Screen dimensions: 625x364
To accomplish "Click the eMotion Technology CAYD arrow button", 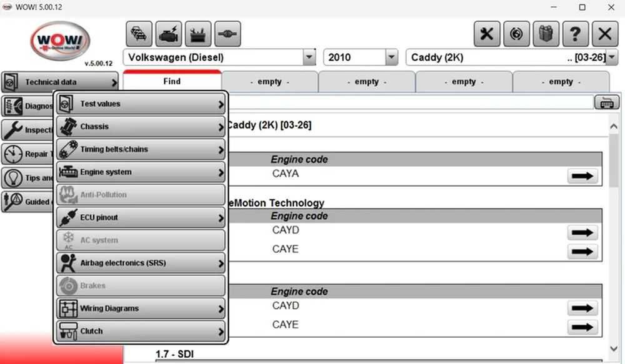I will [x=582, y=233].
